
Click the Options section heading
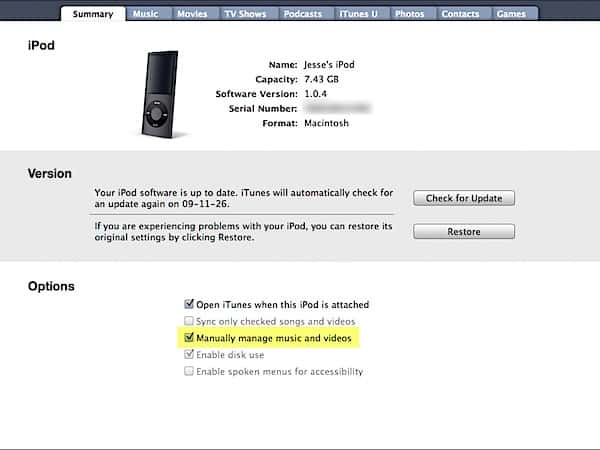51,286
